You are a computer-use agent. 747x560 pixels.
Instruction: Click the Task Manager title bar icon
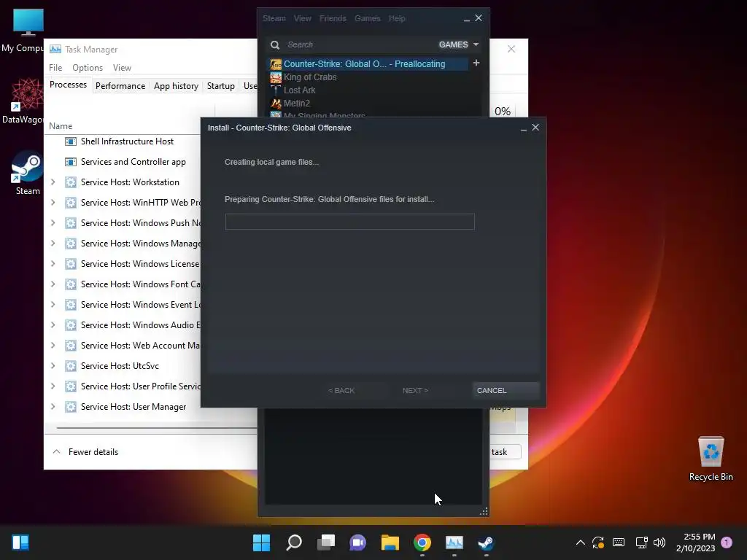55,49
